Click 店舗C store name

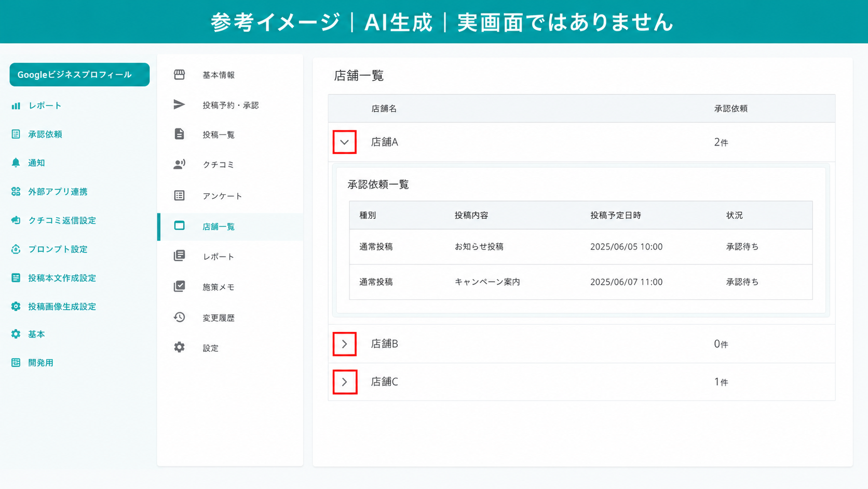tap(384, 381)
